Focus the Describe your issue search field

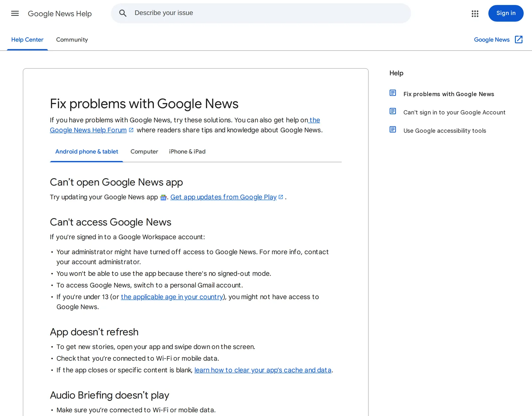click(261, 13)
